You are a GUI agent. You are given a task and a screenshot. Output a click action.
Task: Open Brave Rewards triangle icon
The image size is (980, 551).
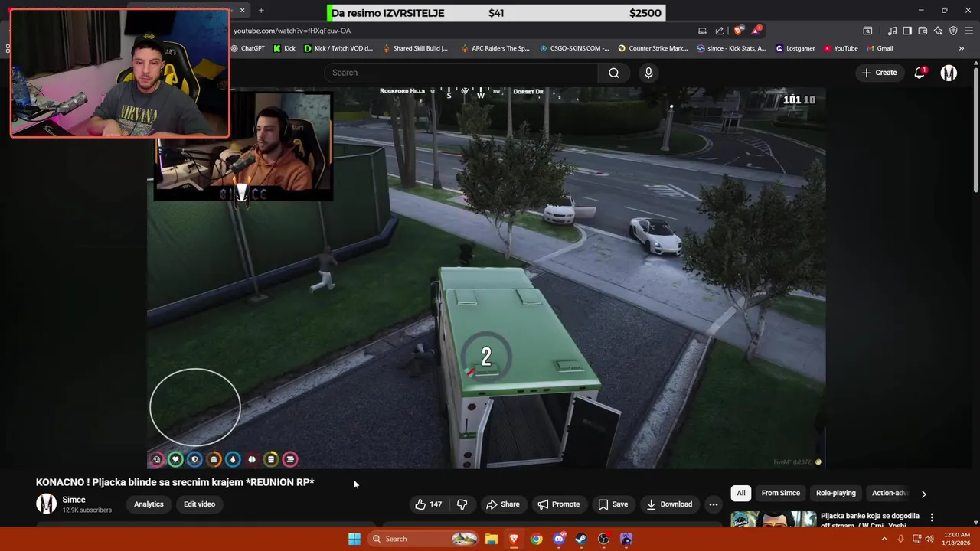(756, 31)
